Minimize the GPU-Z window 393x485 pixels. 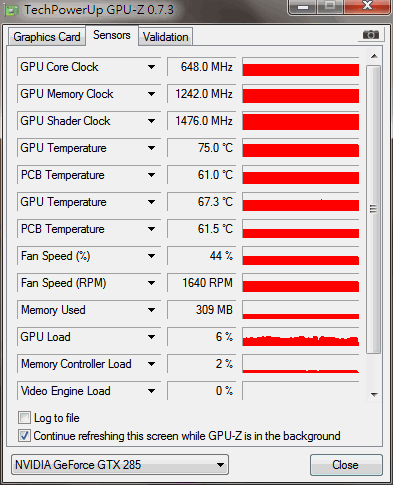point(303,7)
